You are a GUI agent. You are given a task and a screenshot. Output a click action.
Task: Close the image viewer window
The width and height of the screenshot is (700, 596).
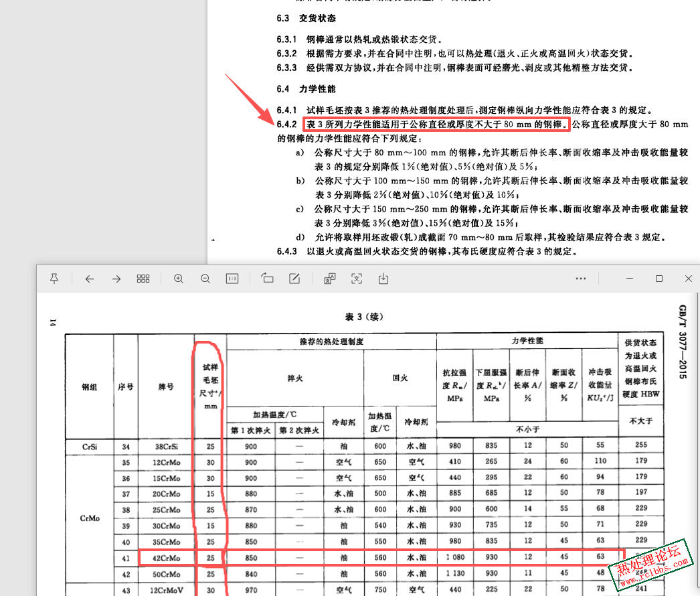point(689,279)
